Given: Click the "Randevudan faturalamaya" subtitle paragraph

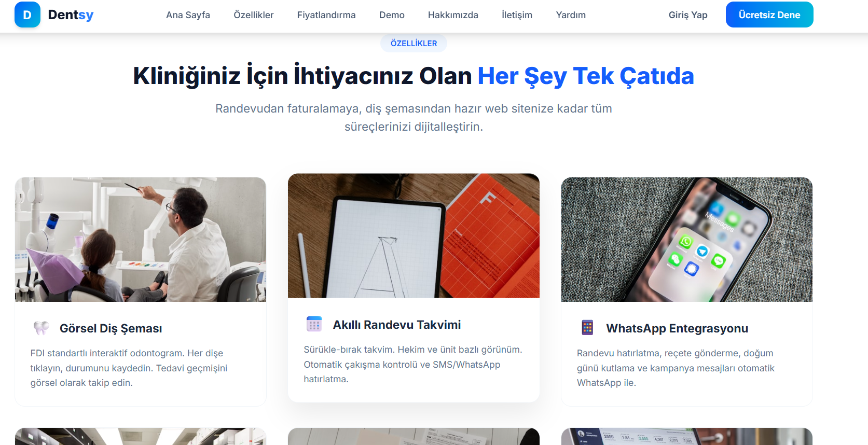Looking at the screenshot, I should 414,117.
